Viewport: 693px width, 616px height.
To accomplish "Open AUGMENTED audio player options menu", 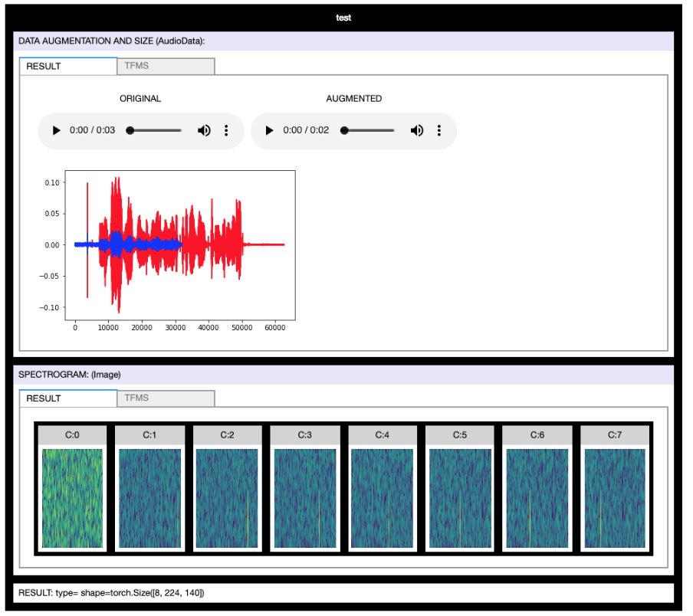I will click(x=439, y=130).
